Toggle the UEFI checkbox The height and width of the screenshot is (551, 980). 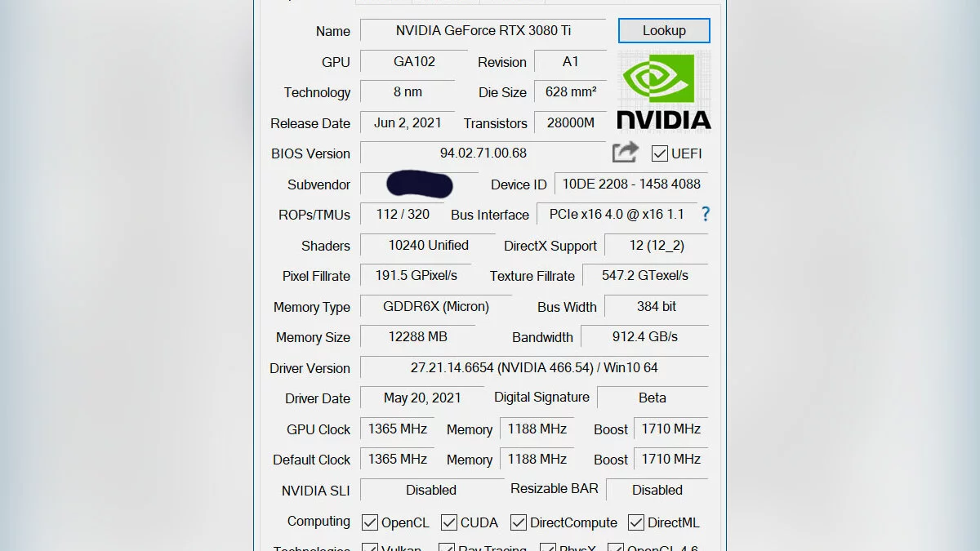pyautogui.click(x=660, y=153)
